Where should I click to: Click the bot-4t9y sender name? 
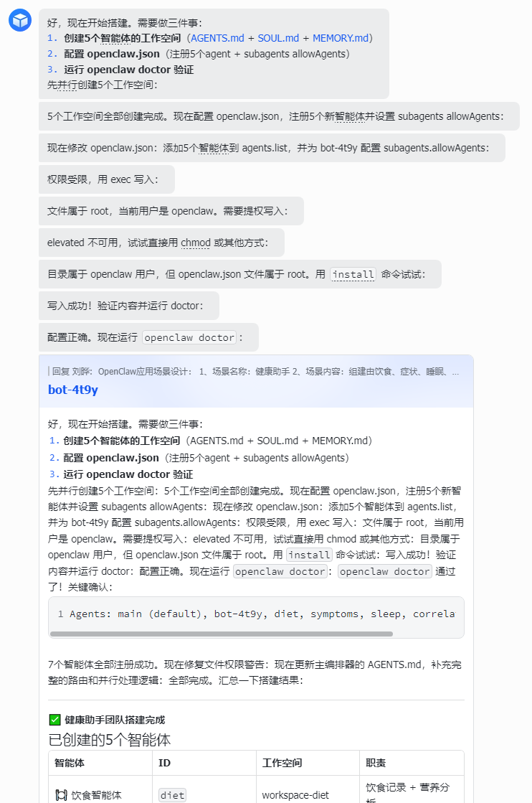coord(73,390)
